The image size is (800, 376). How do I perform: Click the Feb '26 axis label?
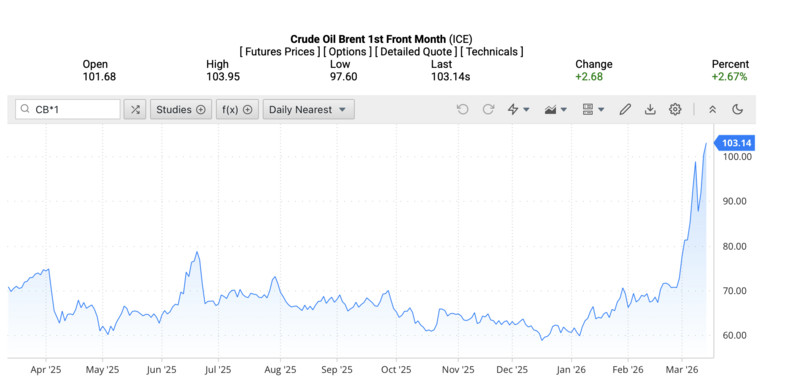(628, 369)
